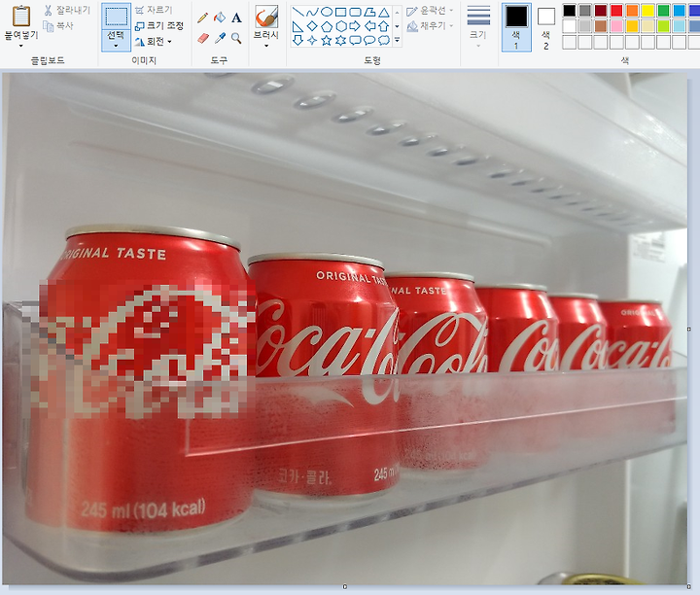Select the Fill with color bucket tool
The height and width of the screenshot is (595, 700).
point(220,17)
